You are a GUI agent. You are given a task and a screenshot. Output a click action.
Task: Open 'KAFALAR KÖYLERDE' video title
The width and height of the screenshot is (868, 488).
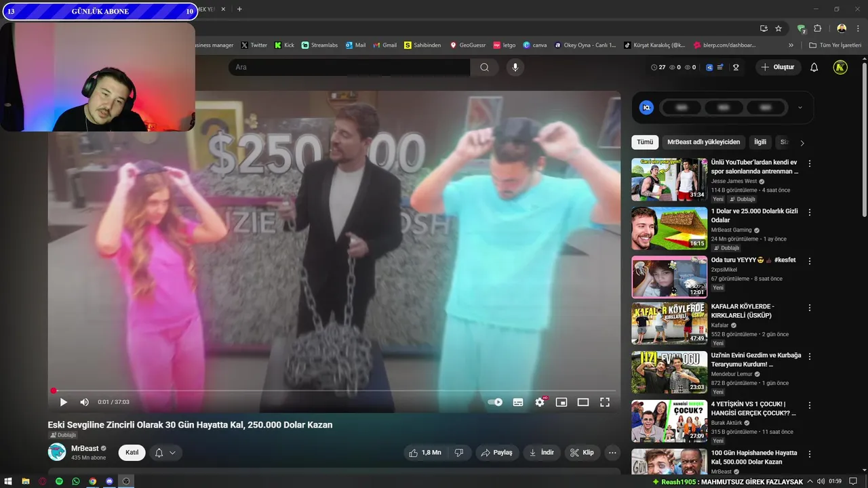[743, 311]
